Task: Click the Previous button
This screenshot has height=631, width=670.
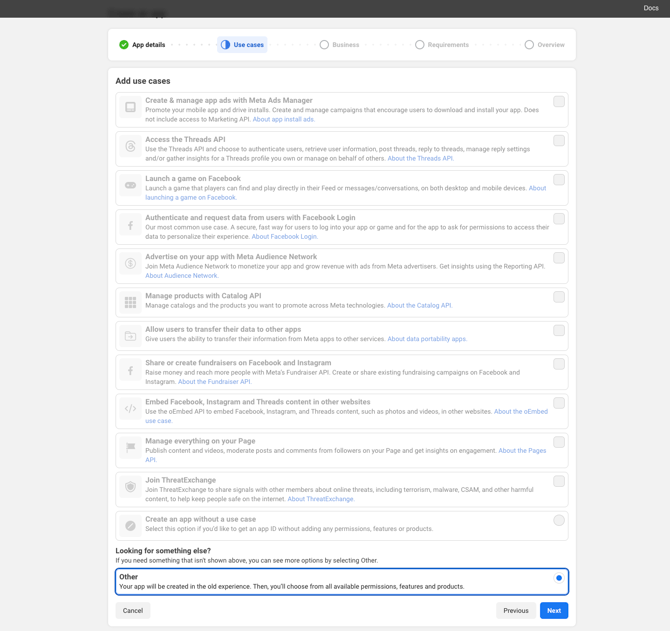Action: tap(516, 610)
